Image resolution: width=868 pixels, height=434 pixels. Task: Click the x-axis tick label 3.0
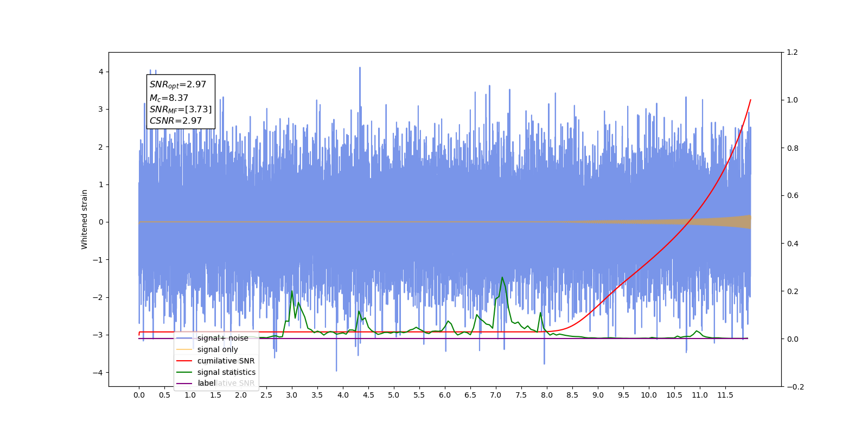(292, 395)
